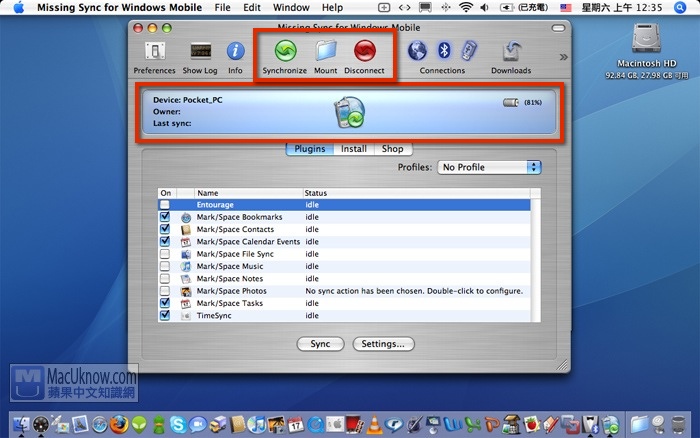Viewport: 700px width, 438px height.
Task: Open Finder from the Dock
Action: click(x=21, y=425)
